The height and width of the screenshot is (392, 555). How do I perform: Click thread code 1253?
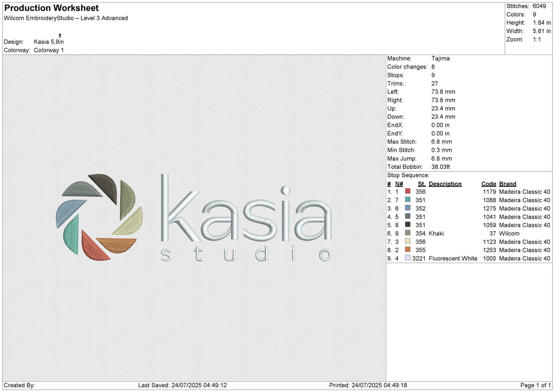[x=489, y=250]
